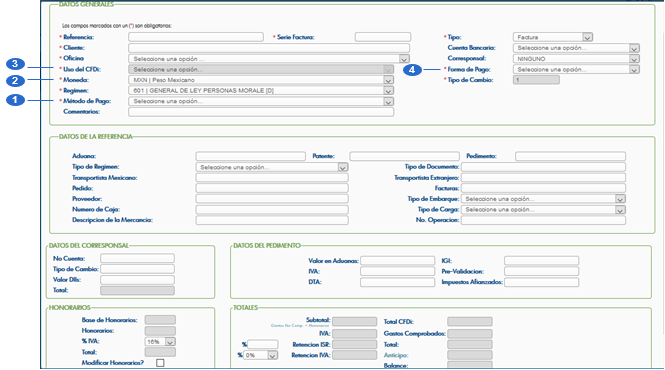The width and height of the screenshot is (665, 370).
Task: Click the Corresponsal Tipo de Cambio field
Action: click(x=137, y=269)
